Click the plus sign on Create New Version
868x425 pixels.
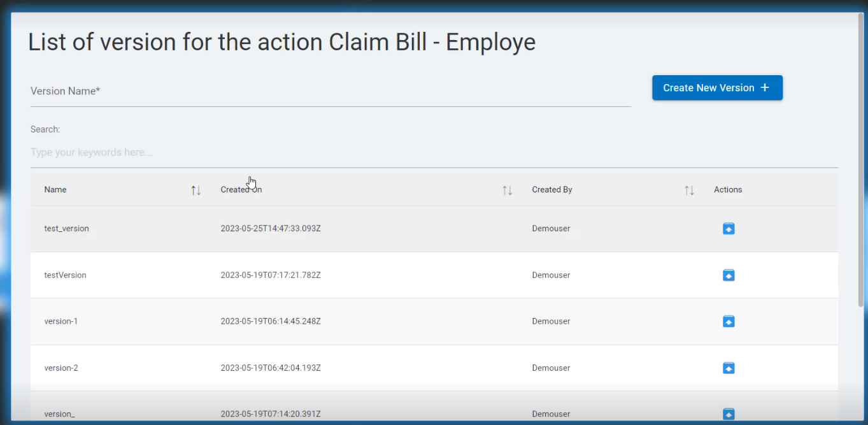(765, 88)
